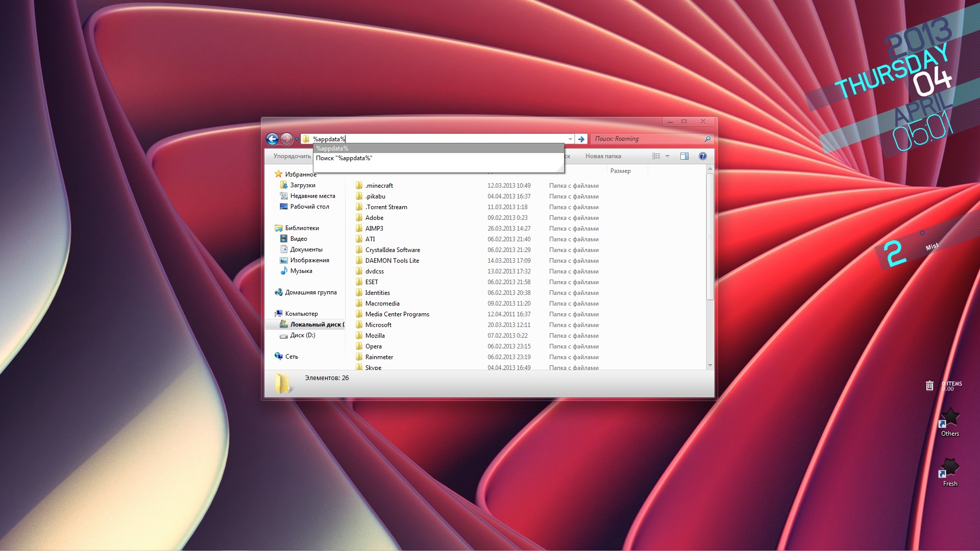Select the %appdata% autocomplete suggestion
The image size is (980, 551).
(x=332, y=148)
